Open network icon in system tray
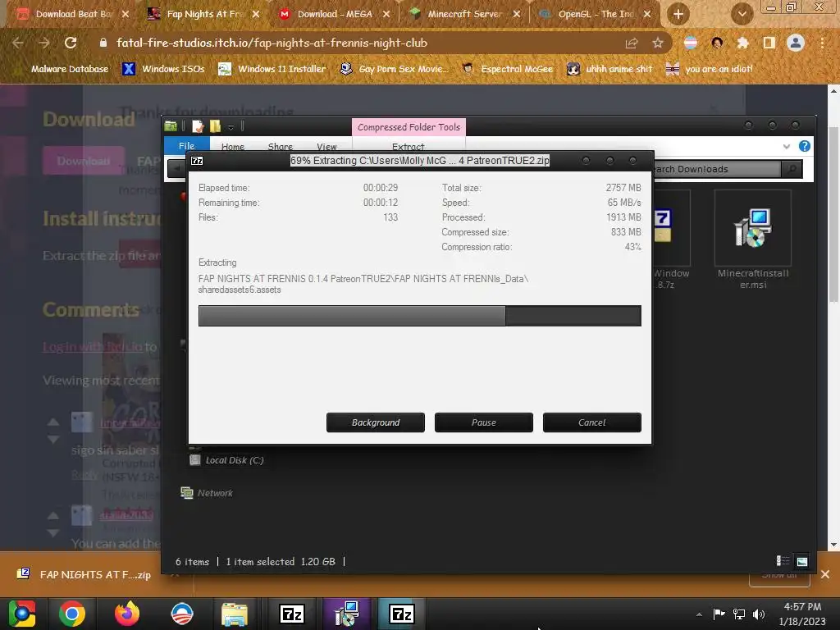The image size is (840, 630). 739,614
